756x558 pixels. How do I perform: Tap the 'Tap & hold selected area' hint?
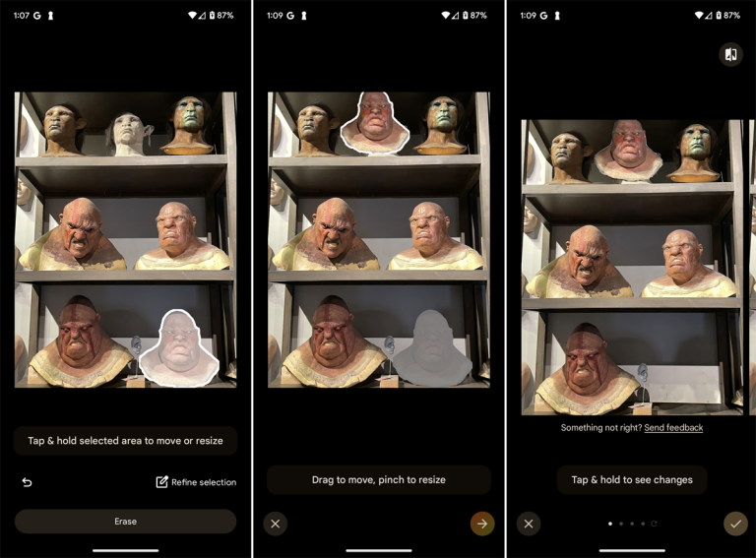coord(125,441)
